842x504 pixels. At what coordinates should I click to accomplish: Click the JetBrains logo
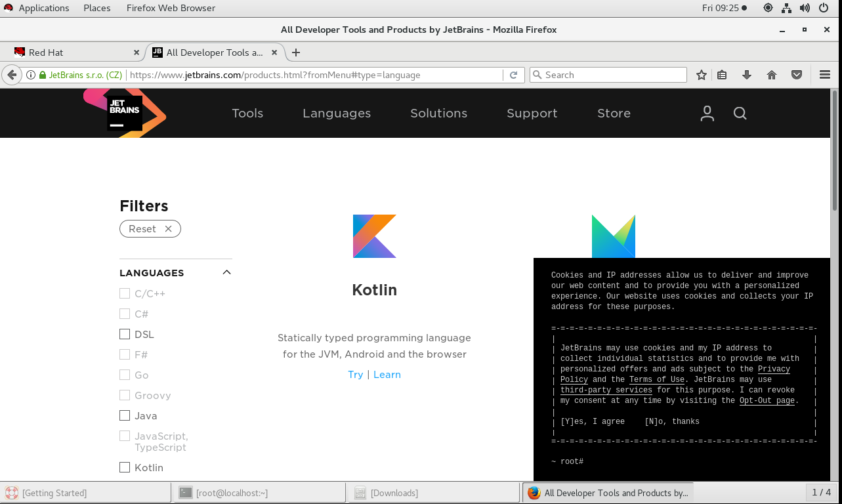coord(125,113)
